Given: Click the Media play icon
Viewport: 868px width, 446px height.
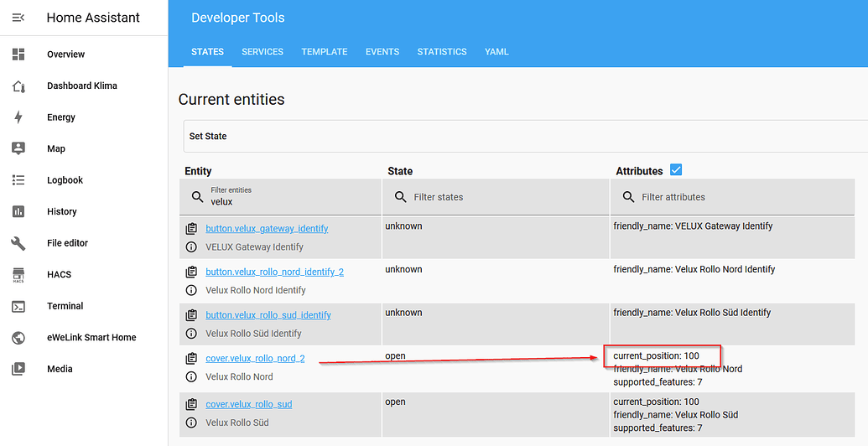Looking at the screenshot, I should tap(18, 369).
